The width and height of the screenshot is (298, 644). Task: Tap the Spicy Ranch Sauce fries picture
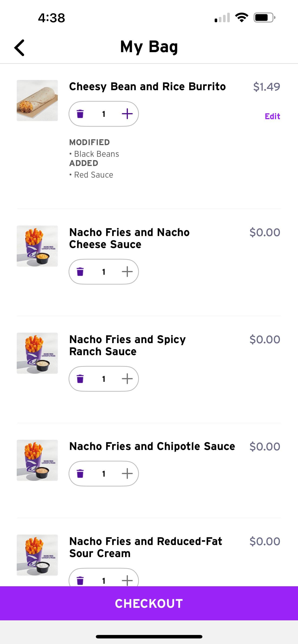tap(37, 353)
